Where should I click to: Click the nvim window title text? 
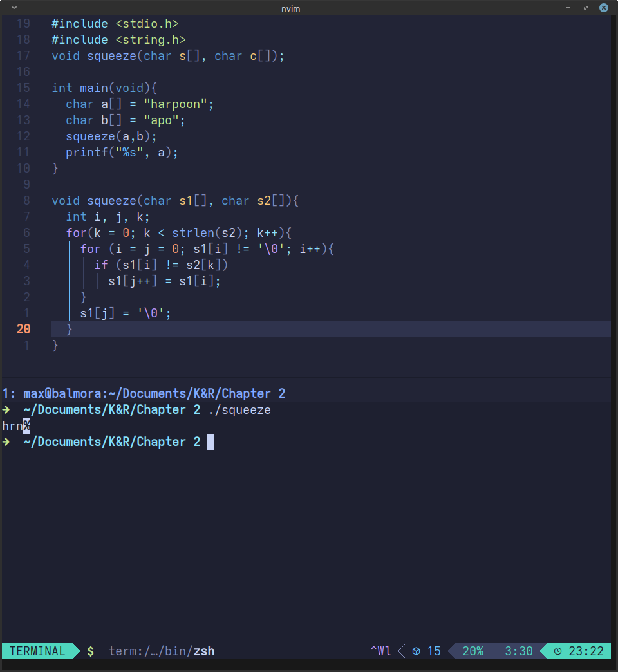click(290, 8)
